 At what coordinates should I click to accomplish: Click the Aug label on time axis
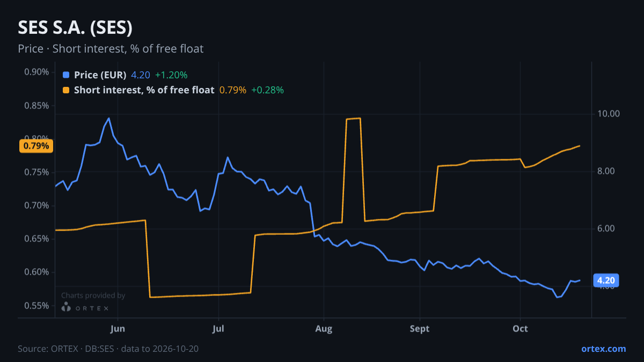click(x=323, y=329)
